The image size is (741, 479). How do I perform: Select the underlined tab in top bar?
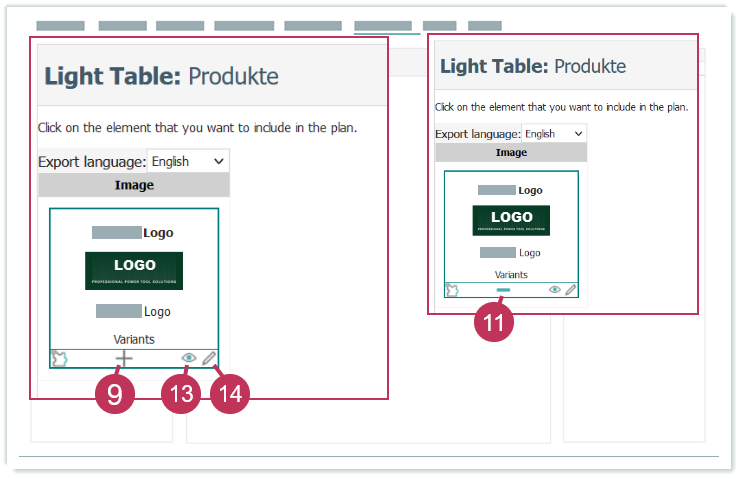tap(382, 26)
